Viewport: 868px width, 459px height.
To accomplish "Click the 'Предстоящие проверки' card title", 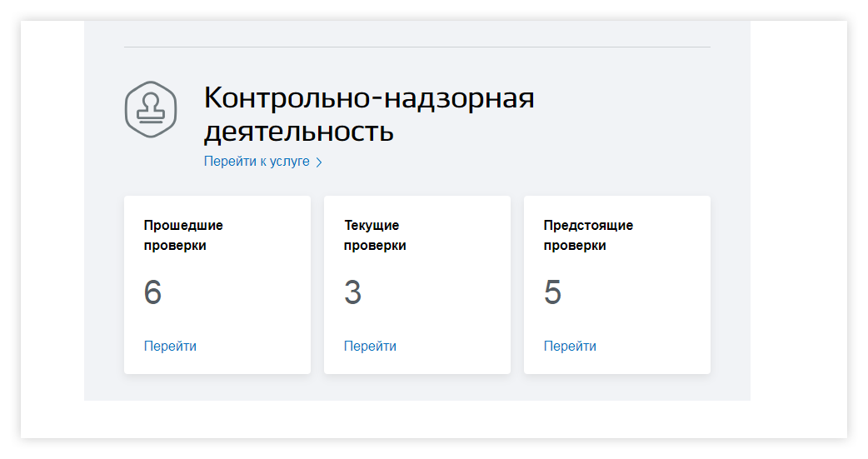I will [x=588, y=236].
